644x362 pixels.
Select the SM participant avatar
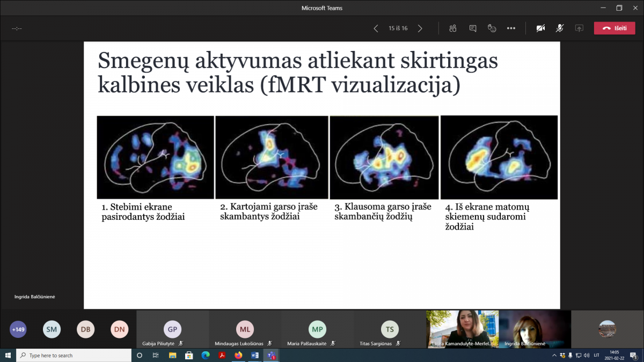[x=52, y=329]
